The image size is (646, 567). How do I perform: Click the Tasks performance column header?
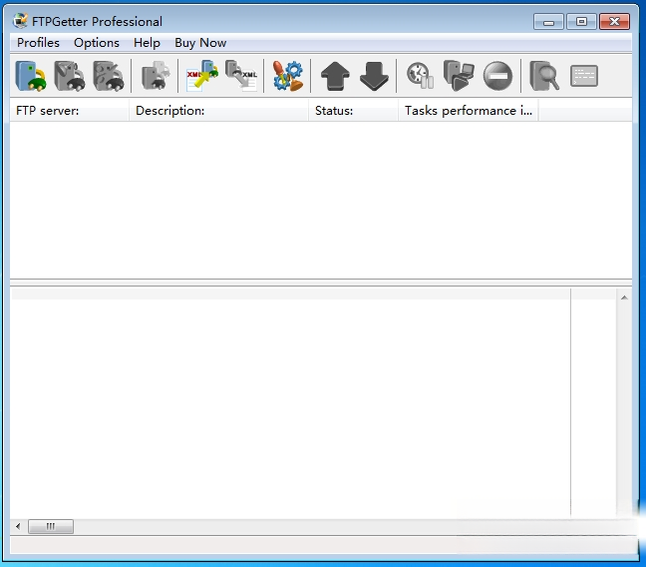tap(468, 110)
